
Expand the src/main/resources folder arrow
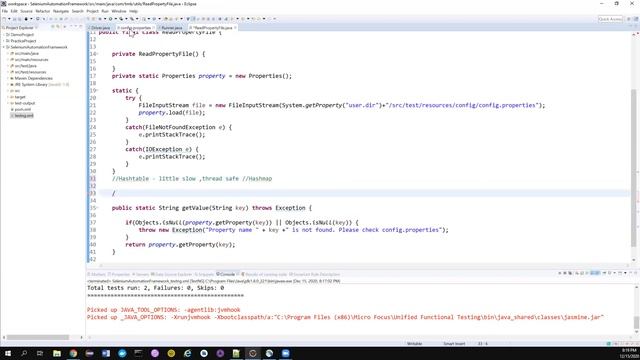(8, 60)
